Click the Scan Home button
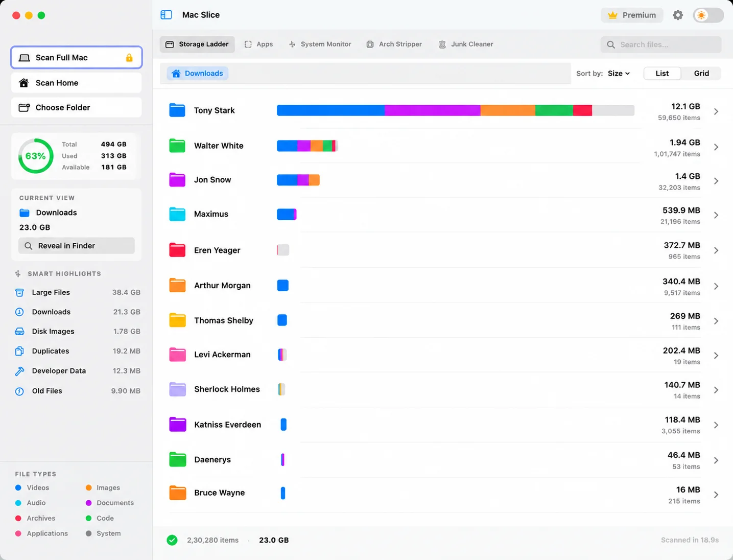This screenshot has height=560, width=733. pyautogui.click(x=76, y=83)
